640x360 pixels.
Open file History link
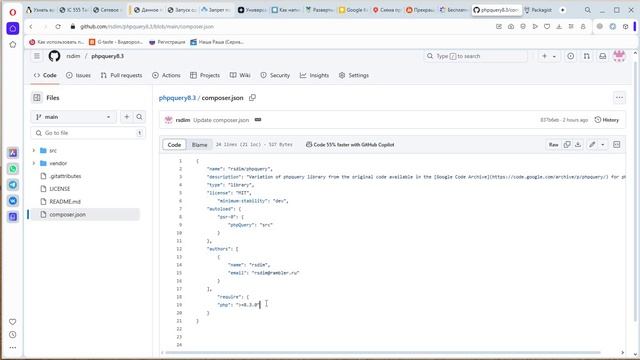tap(607, 120)
